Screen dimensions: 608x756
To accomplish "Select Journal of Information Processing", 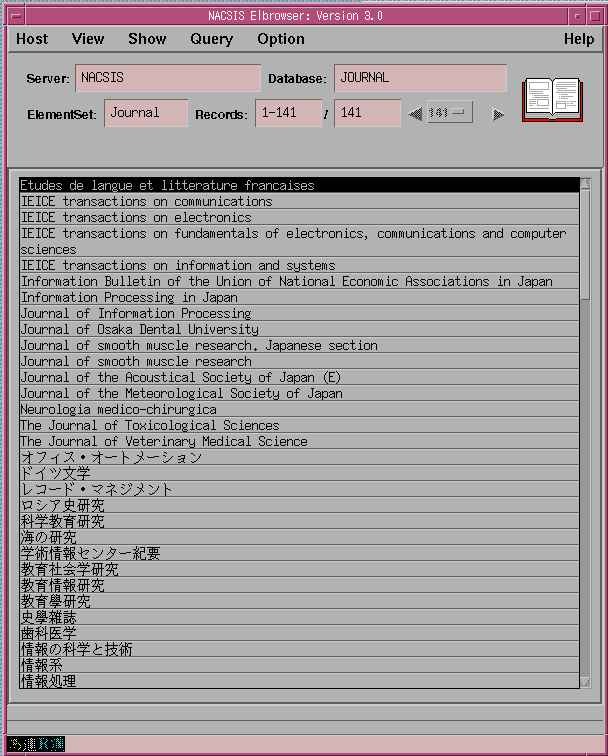I will coord(299,313).
